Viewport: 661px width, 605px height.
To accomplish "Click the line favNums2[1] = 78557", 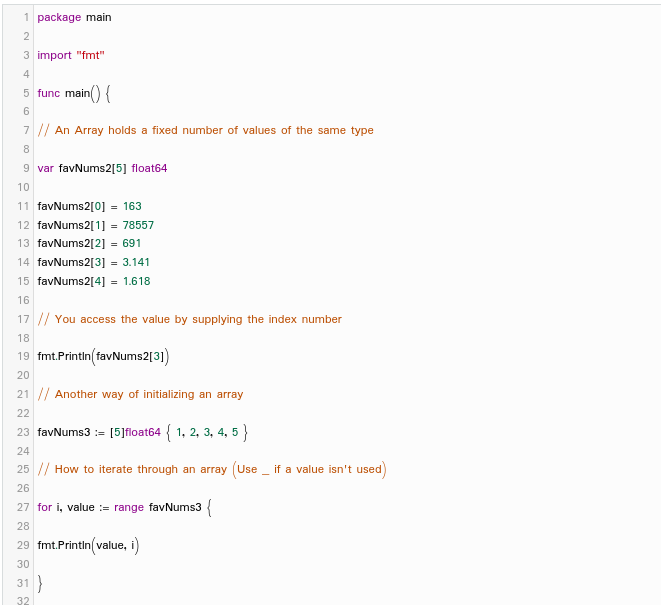I will point(96,225).
